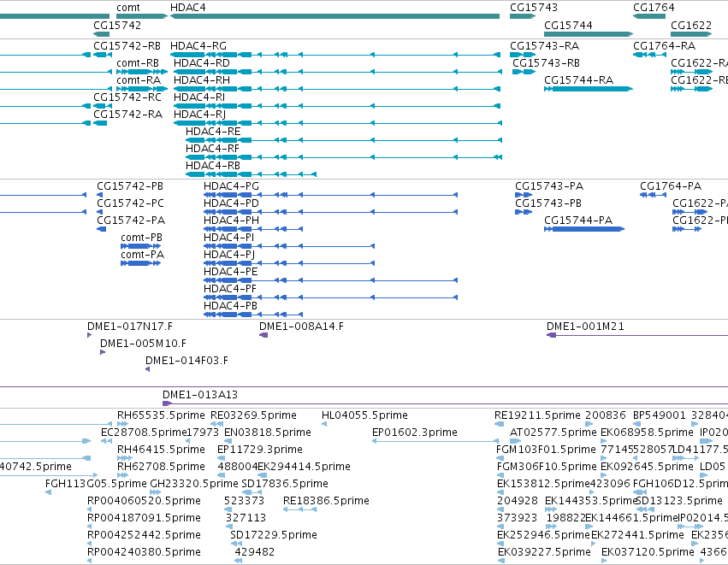
Task: Click transcript comt-RB
Action: 138,63
